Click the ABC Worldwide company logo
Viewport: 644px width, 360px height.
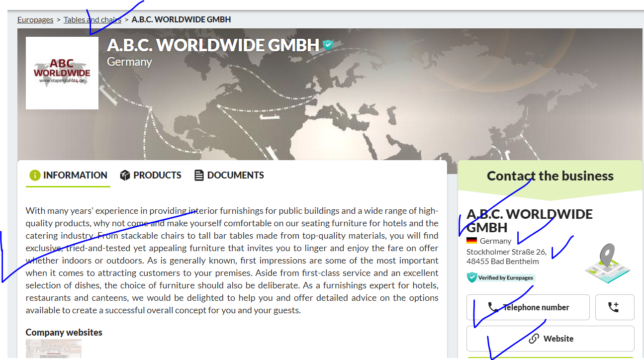coord(62,73)
